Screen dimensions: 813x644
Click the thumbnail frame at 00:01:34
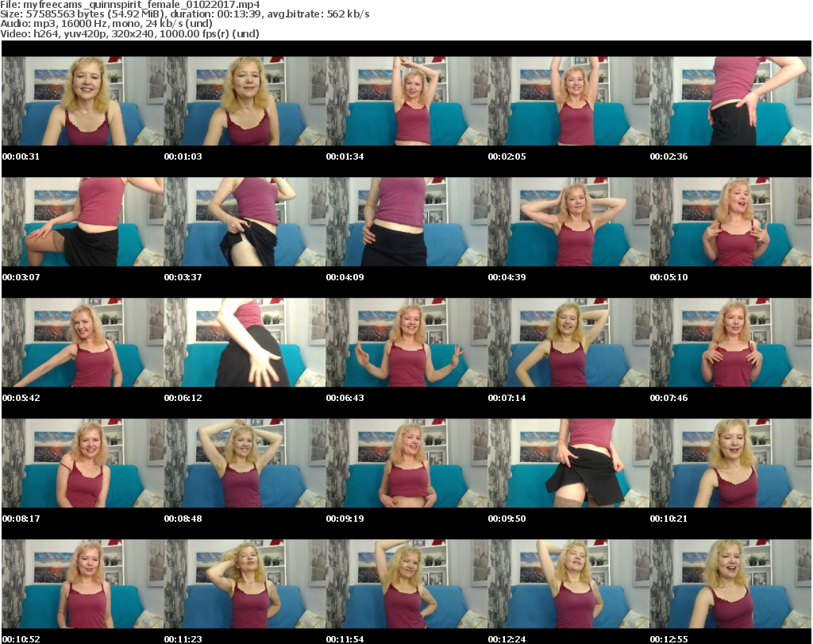click(x=406, y=101)
